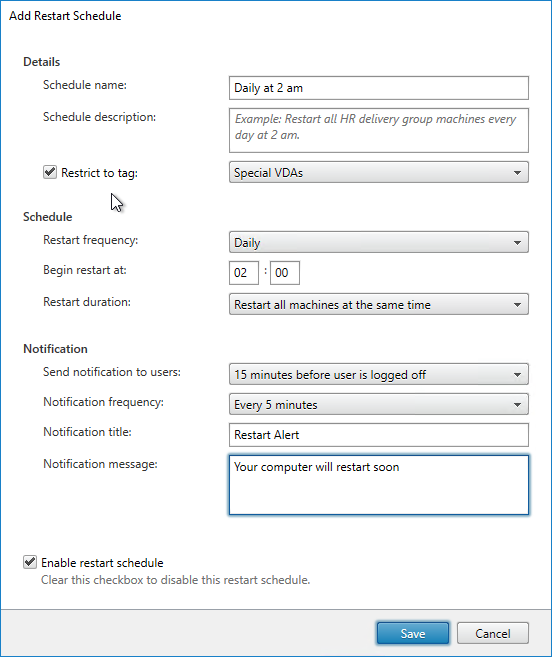Click the Notification title Restart Alert field
The width and height of the screenshot is (552, 657).
(x=378, y=435)
